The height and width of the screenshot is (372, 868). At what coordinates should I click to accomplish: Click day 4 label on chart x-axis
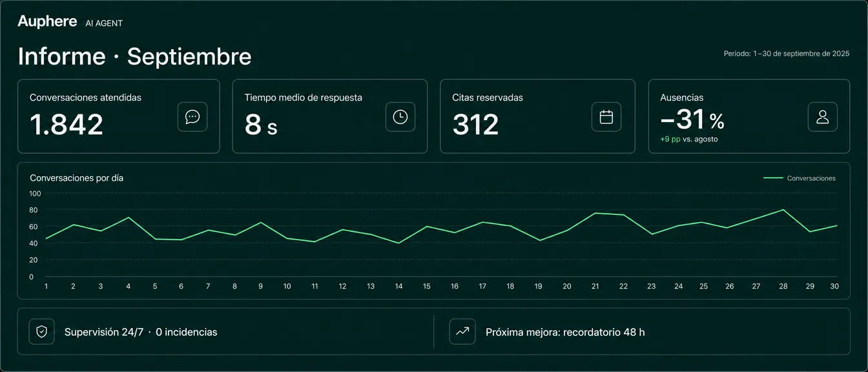pyautogui.click(x=128, y=286)
